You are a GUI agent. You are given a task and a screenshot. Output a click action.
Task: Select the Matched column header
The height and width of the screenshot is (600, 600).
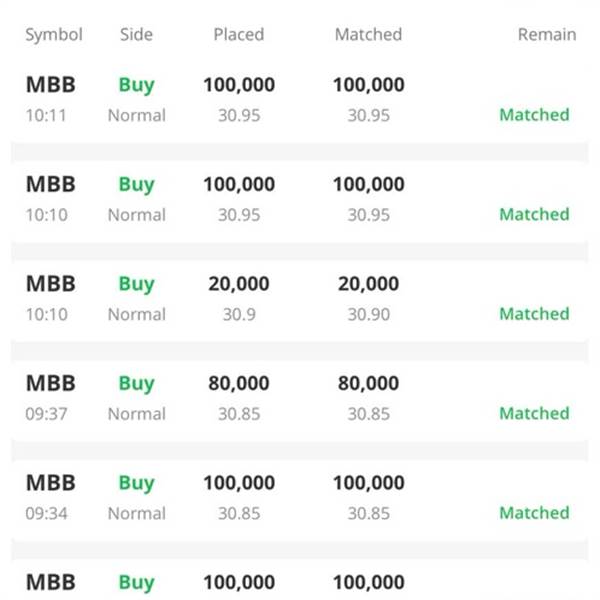tap(368, 34)
